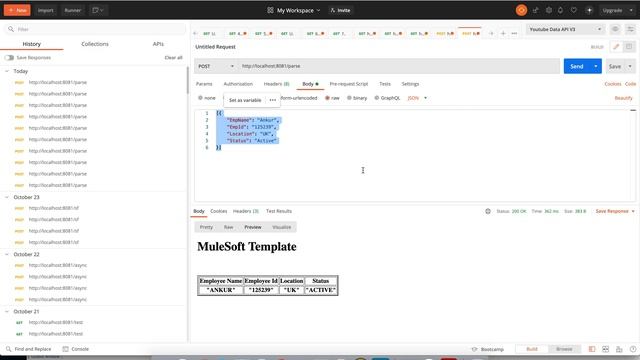Click the help icon in the status bar
Viewport: 640px width, 360px height.
coord(633,349)
